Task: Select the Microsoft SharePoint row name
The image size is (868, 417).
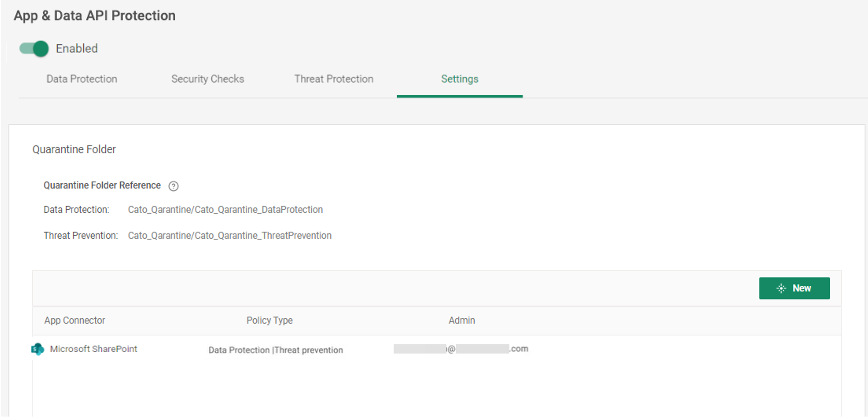Action: click(x=93, y=349)
